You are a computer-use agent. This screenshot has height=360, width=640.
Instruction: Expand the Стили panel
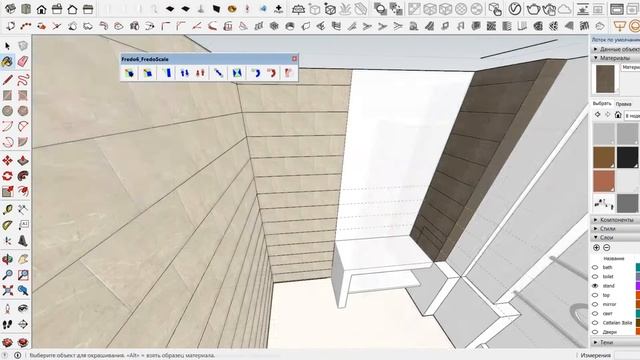(x=616, y=229)
